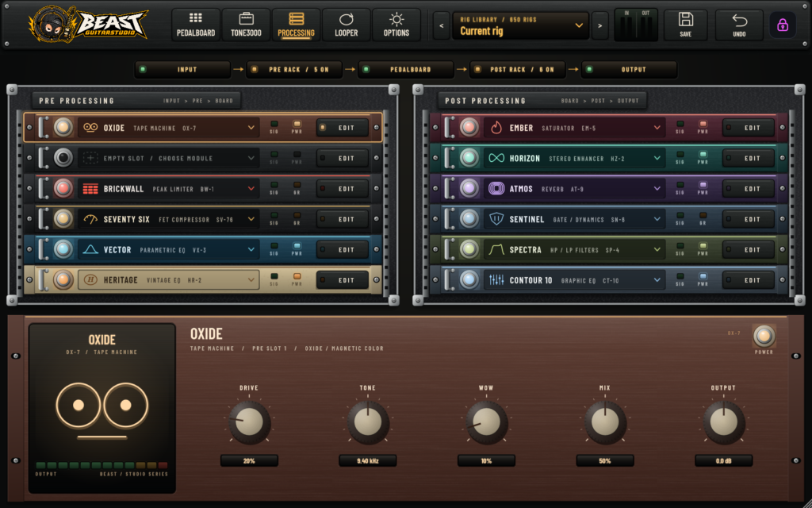
Task: Expand the Rig Library dropdown
Action: tap(520, 25)
